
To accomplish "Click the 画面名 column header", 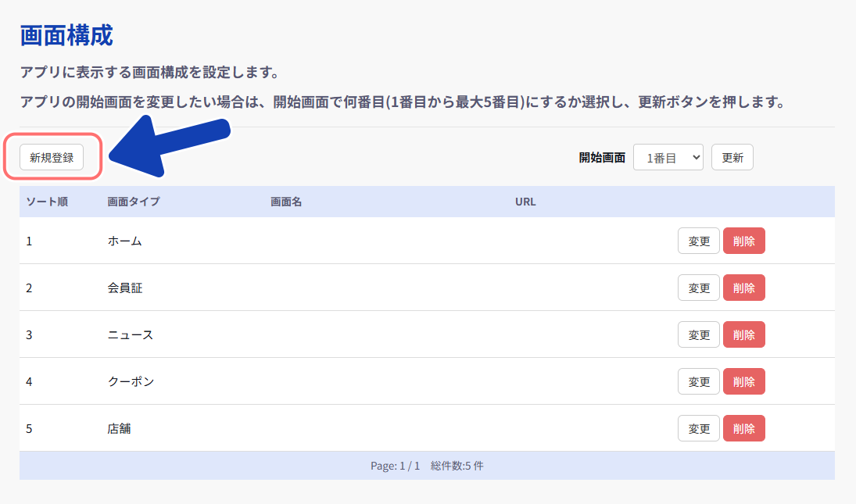I will click(286, 202).
